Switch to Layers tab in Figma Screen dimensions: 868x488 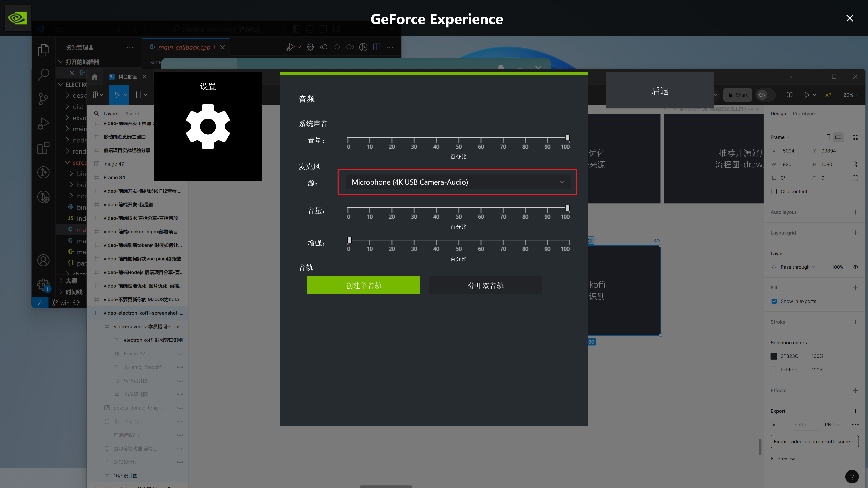tap(111, 114)
